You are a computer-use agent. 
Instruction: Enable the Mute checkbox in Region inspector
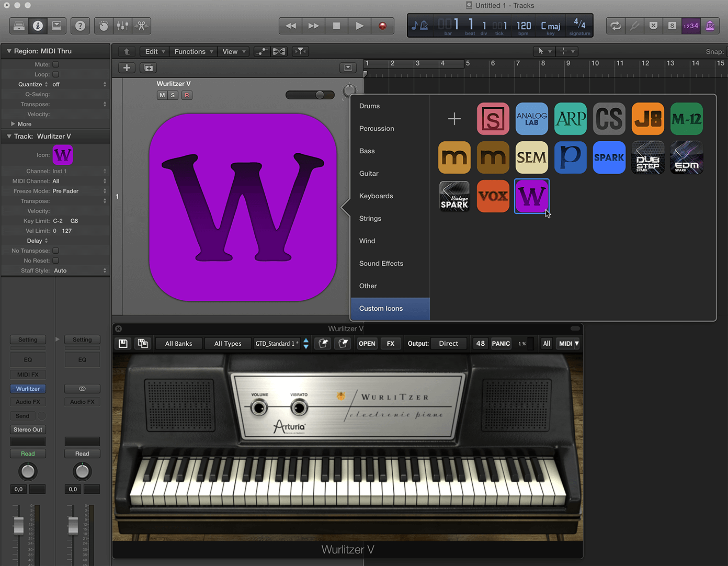click(56, 64)
